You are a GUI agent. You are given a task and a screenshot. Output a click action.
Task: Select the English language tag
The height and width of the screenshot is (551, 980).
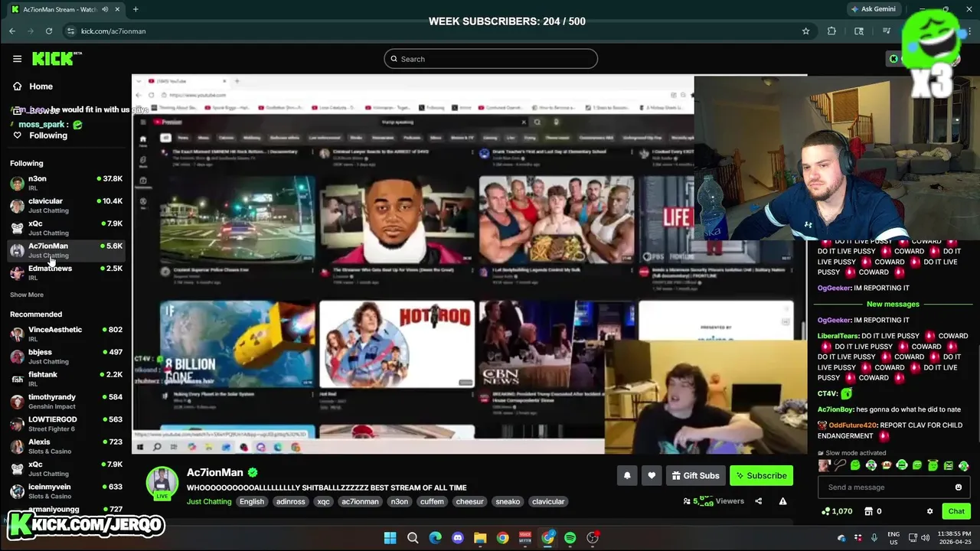251,501
